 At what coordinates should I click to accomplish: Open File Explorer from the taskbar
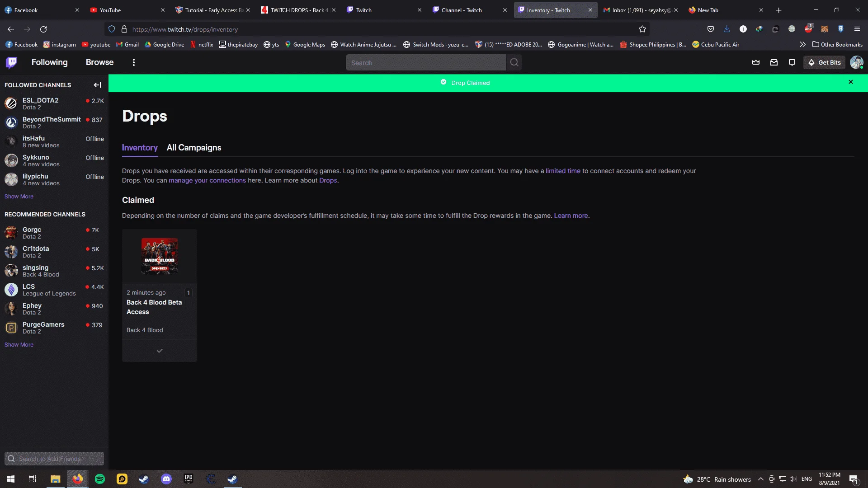click(x=55, y=479)
